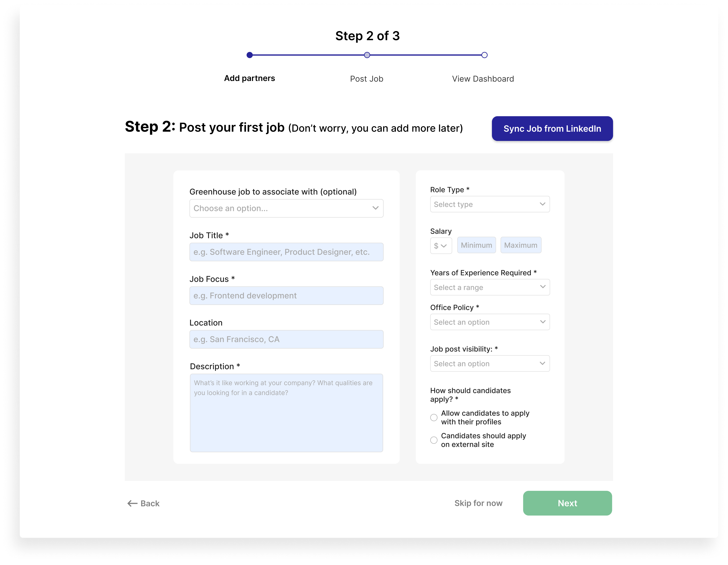Click the back arrow icon
Image resolution: width=728 pixels, height=565 pixels.
pos(132,503)
